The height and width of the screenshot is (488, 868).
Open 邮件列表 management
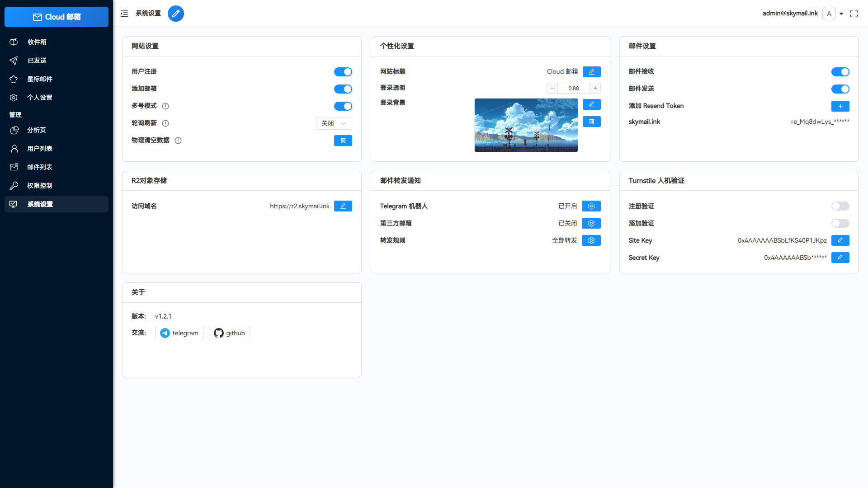pos(40,167)
